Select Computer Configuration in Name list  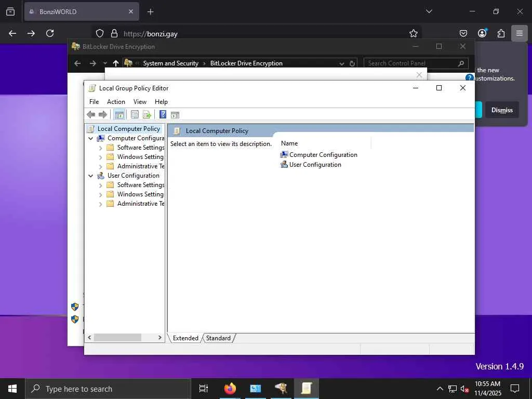coord(319,155)
